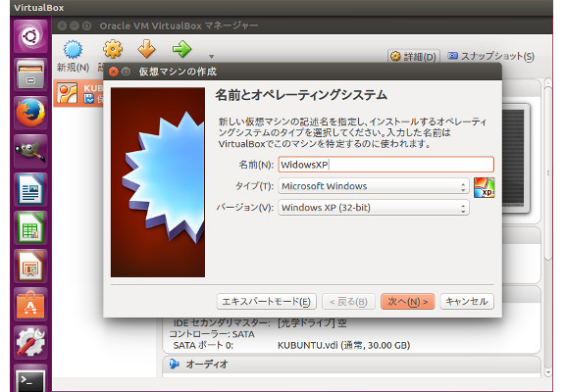Launch Firefox from the dock

click(x=30, y=113)
